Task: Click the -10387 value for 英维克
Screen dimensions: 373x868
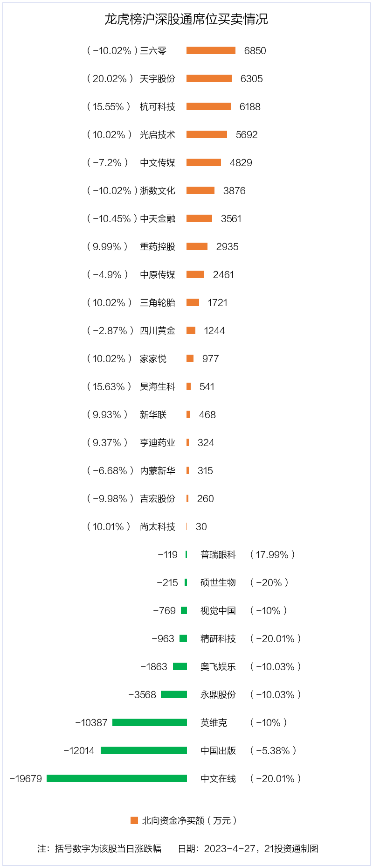Action: coord(91,722)
